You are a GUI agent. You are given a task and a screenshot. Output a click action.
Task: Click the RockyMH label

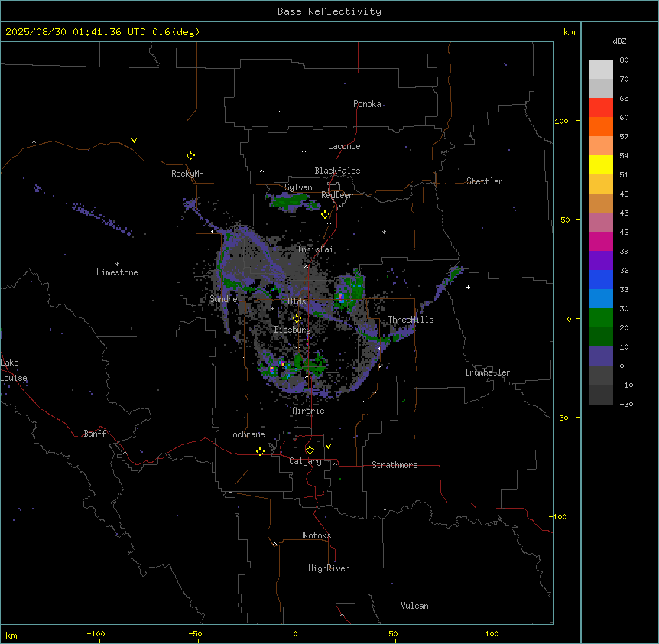tap(187, 173)
